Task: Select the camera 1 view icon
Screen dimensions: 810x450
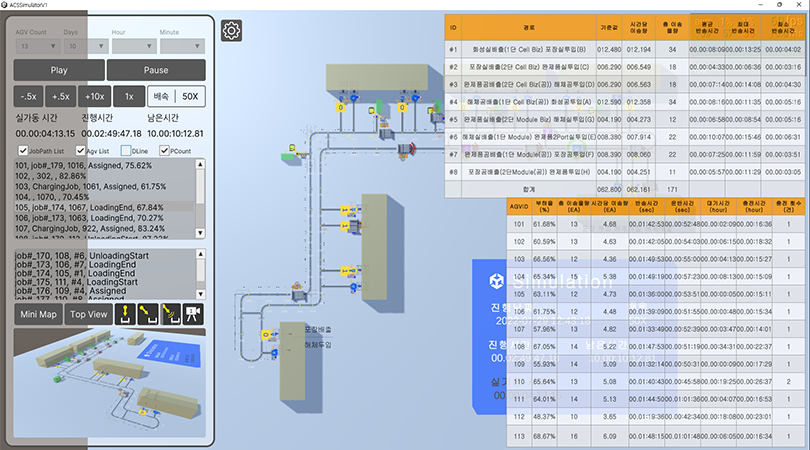Action: [192, 315]
